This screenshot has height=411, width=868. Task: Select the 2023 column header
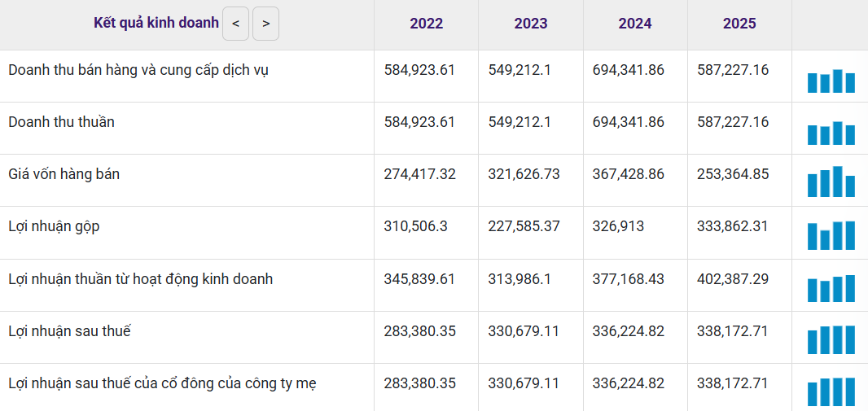tap(531, 24)
